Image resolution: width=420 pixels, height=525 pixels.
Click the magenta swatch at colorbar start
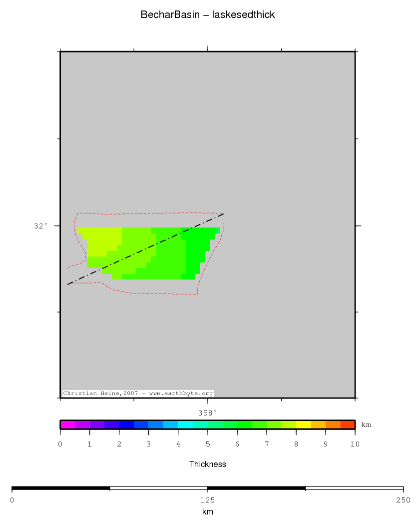pyautogui.click(x=67, y=424)
